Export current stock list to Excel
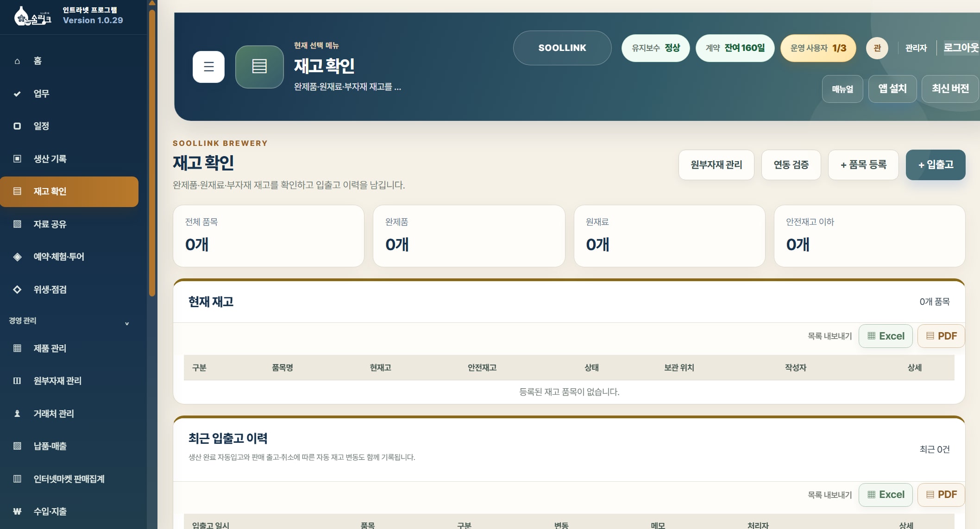Image resolution: width=980 pixels, height=529 pixels. [886, 336]
